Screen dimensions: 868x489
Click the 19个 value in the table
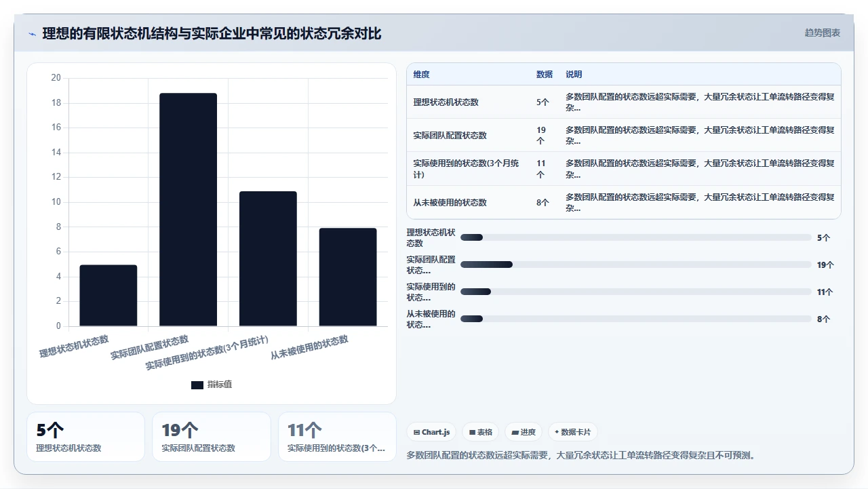point(541,136)
